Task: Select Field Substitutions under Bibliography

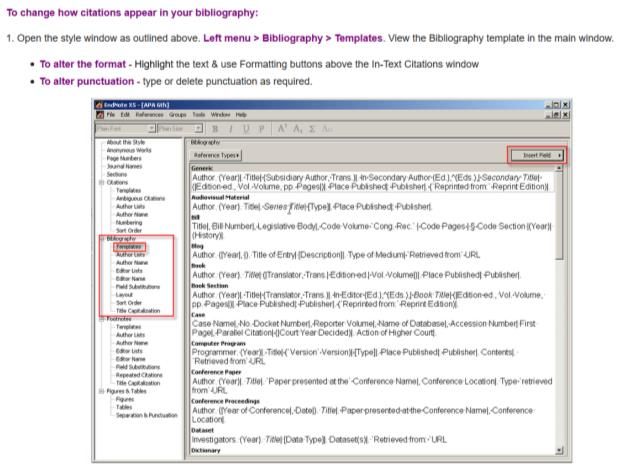Action: coord(138,287)
